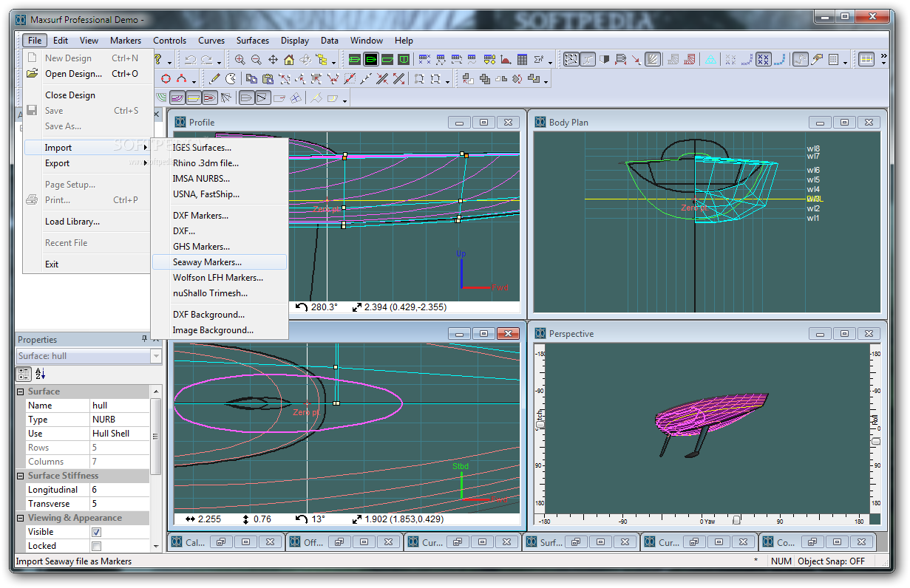Open the Markers menu

[126, 41]
